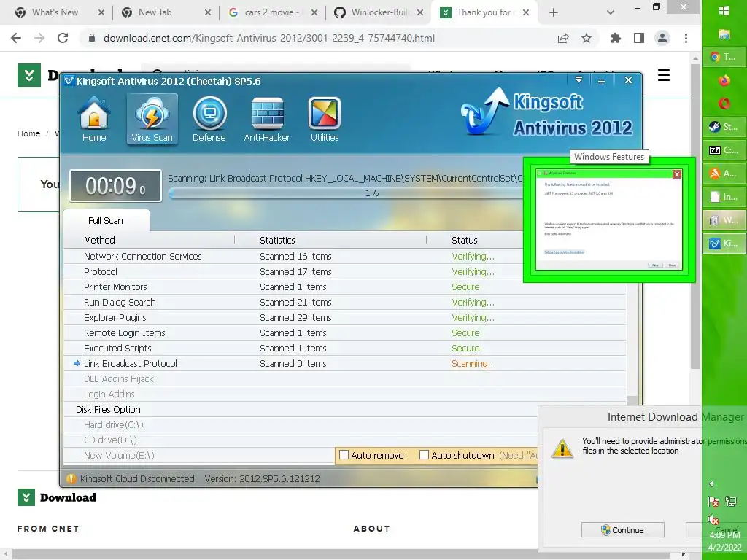Image resolution: width=747 pixels, height=560 pixels.
Task: Select the Virus Scan section icon
Action: pos(152,119)
